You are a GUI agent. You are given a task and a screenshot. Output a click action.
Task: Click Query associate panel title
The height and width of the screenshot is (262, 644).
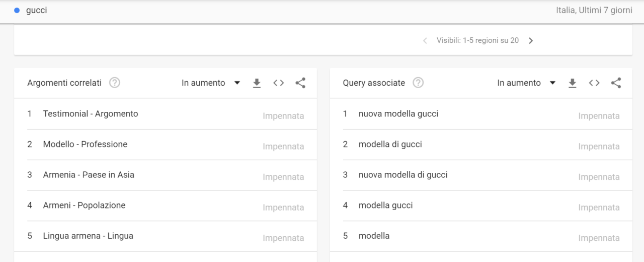[x=374, y=83]
